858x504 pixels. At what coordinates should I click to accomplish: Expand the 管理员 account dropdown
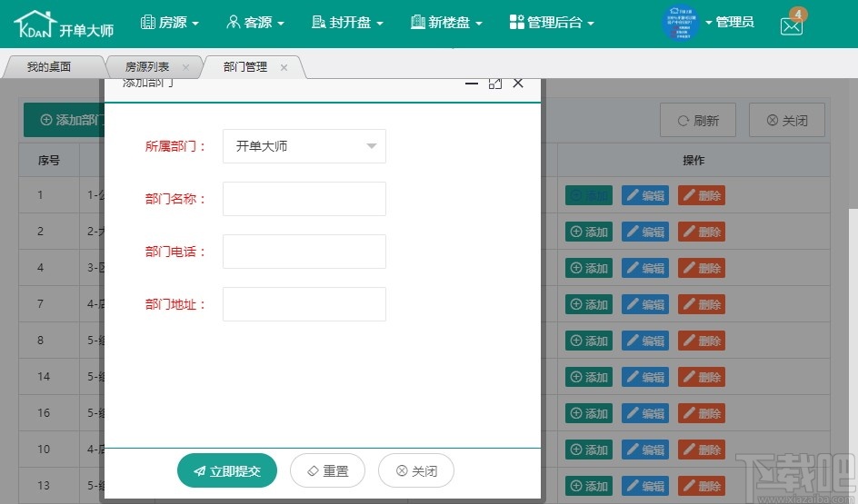(x=730, y=23)
